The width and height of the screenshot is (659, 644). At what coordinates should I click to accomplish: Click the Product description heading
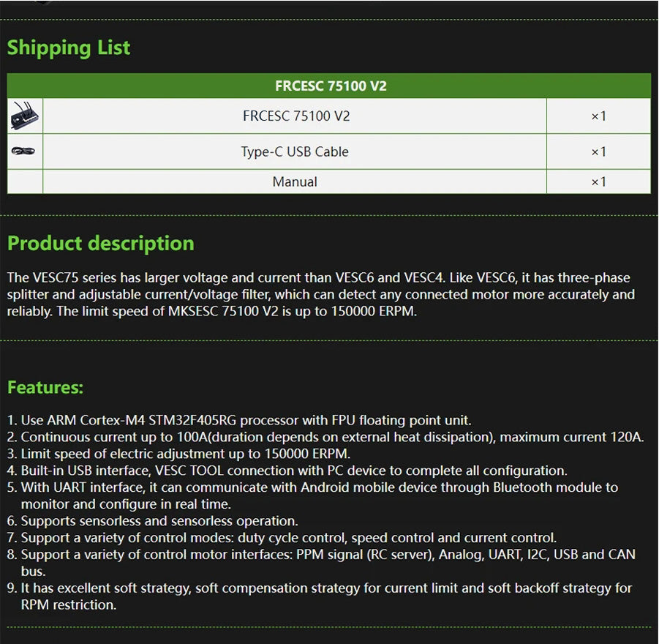coord(101,243)
